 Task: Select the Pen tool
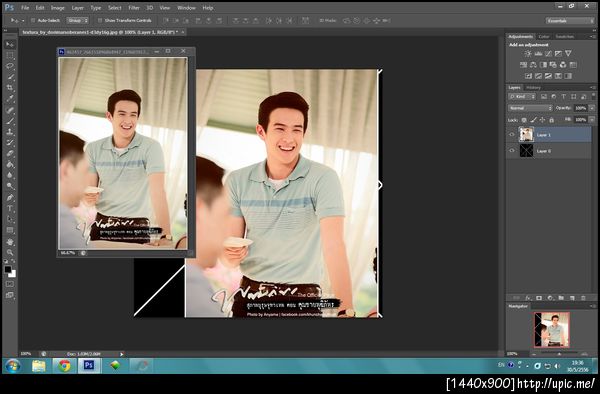(10, 198)
